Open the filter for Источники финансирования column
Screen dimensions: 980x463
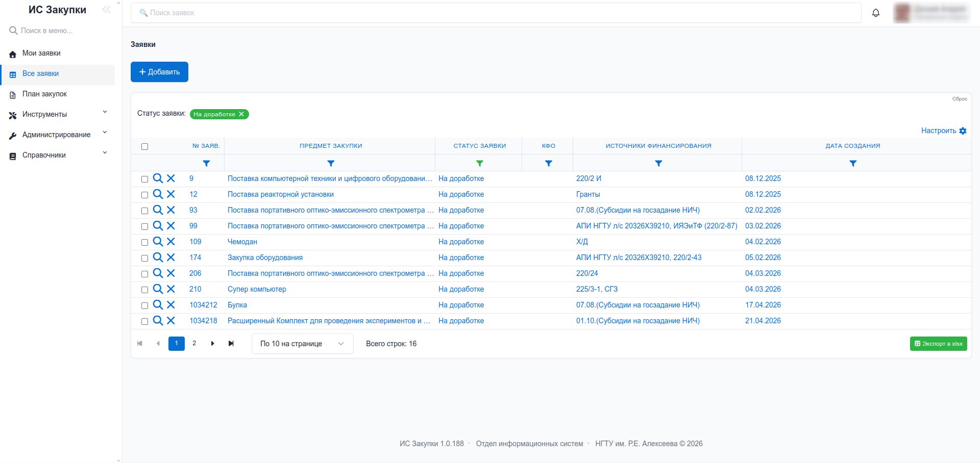click(658, 163)
